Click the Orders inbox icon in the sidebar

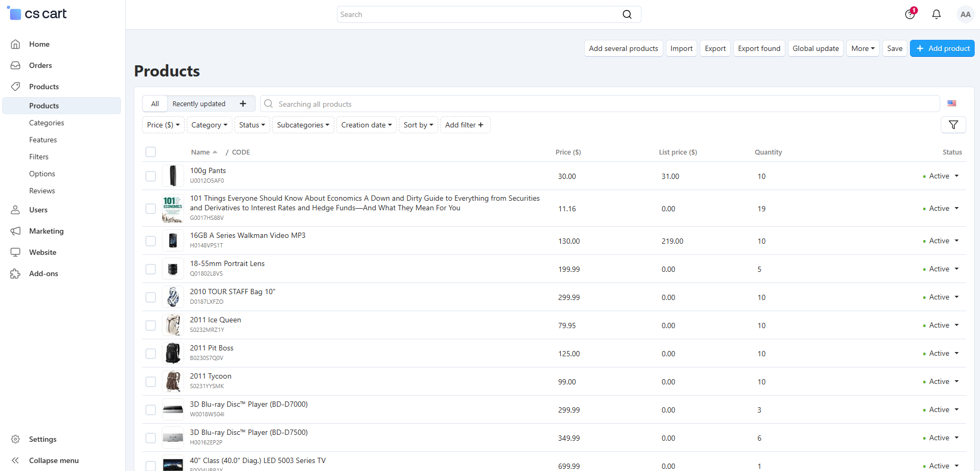coord(16,65)
